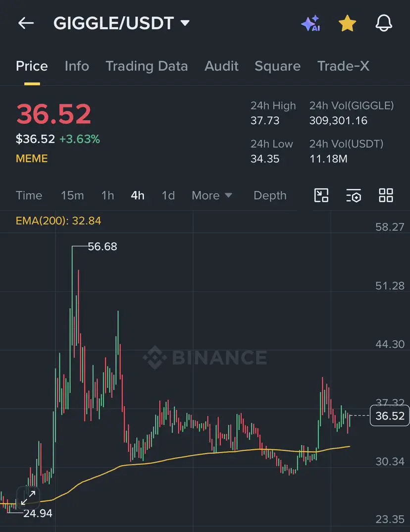Tap the back arrow icon
The image size is (410, 532).
(26, 23)
